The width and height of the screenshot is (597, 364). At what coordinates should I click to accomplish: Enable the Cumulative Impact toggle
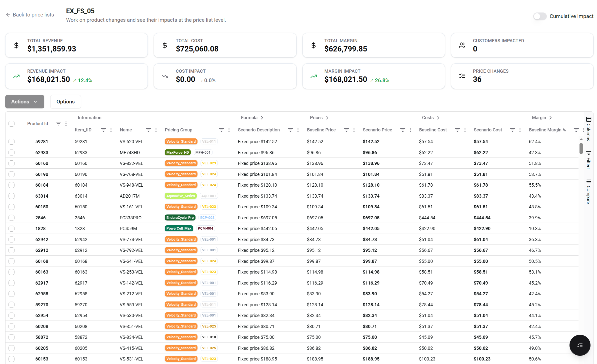pos(540,16)
